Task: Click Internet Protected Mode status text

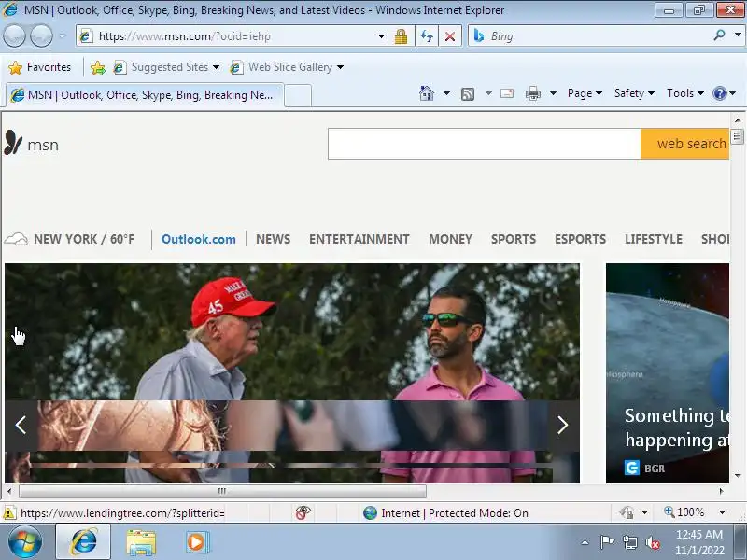Action: click(x=455, y=512)
